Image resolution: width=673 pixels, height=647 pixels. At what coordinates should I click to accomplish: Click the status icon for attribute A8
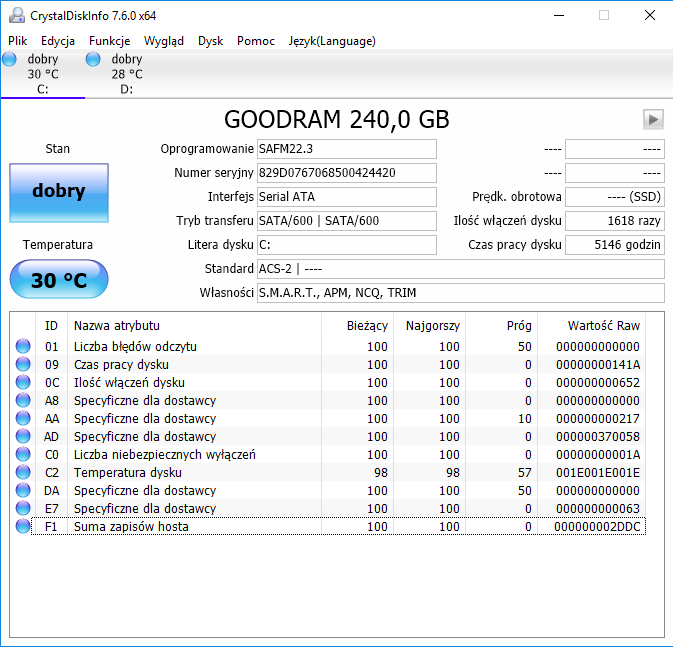[x=23, y=400]
